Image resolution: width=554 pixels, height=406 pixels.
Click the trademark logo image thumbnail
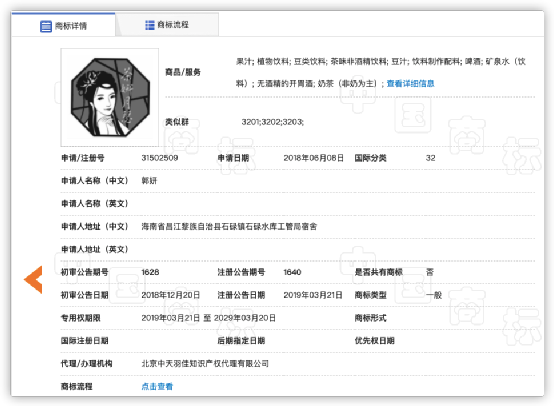tap(110, 98)
